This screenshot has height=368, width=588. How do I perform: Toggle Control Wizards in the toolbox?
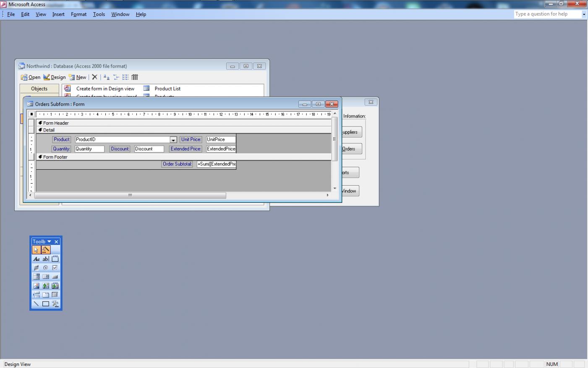coord(46,250)
